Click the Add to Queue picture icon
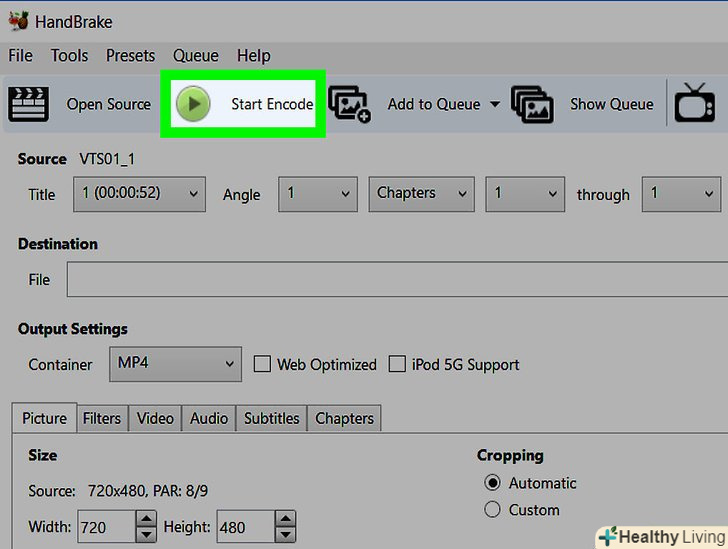 (x=349, y=104)
